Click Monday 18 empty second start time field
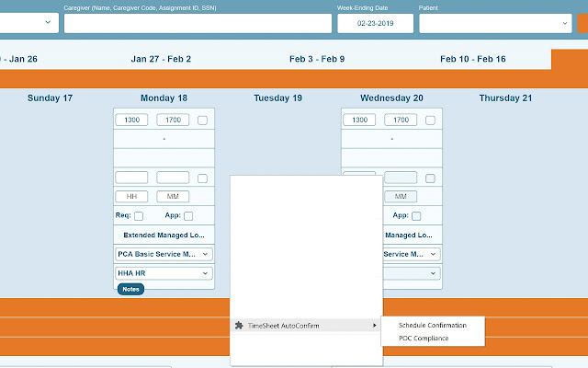The image size is (588, 368). coord(131,178)
